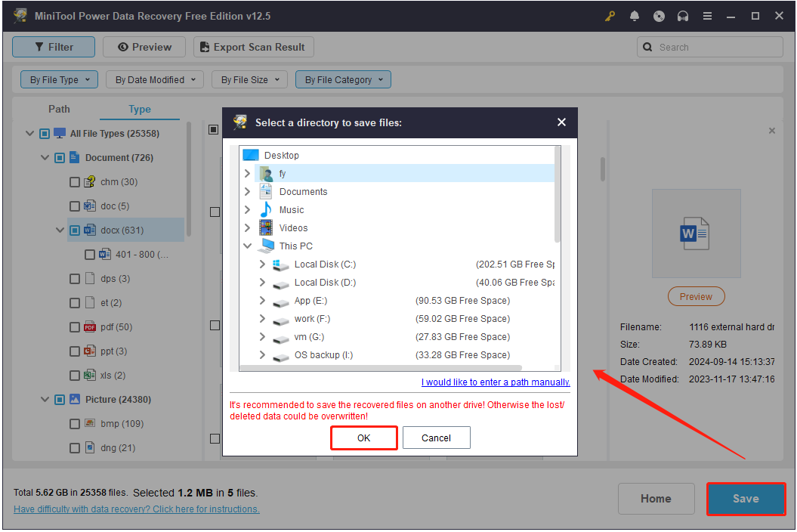This screenshot has height=532, width=797.
Task: Open the enter path manually link
Action: 496,382
